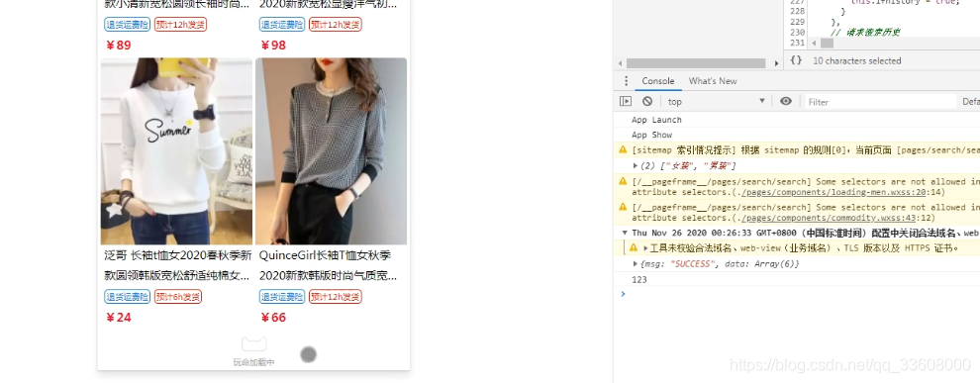Click the ¥89 price label
Image resolution: width=980 pixels, height=383 pixels.
click(x=118, y=45)
